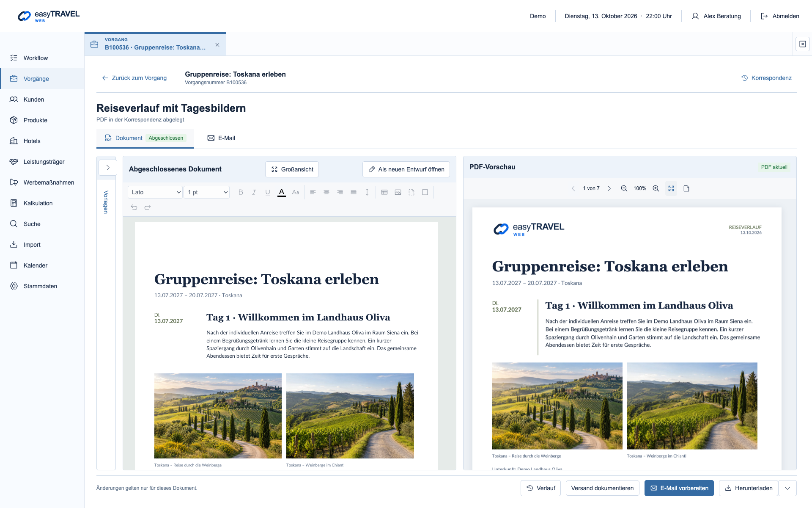Click Abmelden to log out
Screen dimensions: 812x508
pyautogui.click(x=780, y=16)
